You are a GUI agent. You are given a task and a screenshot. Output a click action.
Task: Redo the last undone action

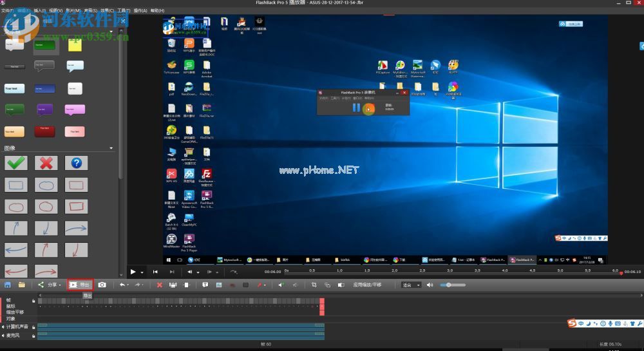coord(137,285)
